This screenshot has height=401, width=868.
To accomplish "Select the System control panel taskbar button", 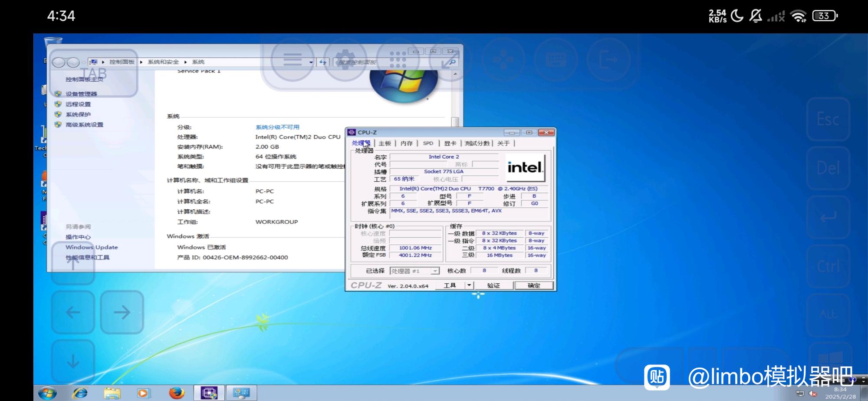I will [241, 393].
